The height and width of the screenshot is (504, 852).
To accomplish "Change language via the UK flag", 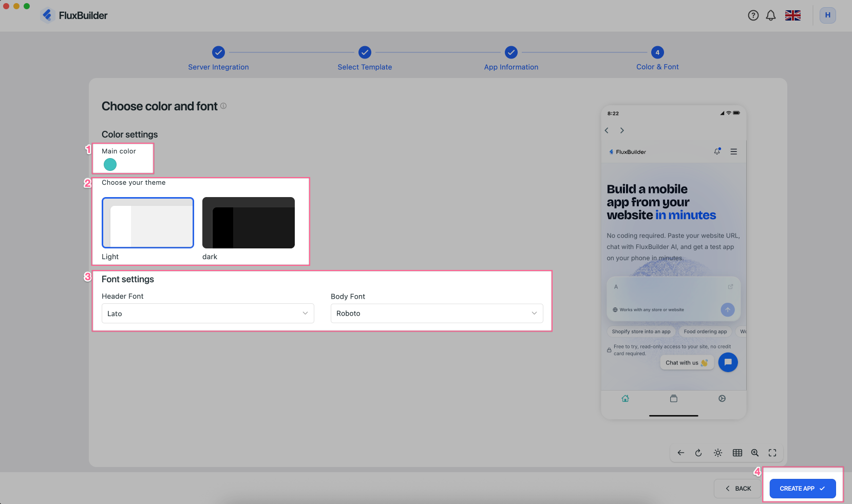I will (x=793, y=15).
